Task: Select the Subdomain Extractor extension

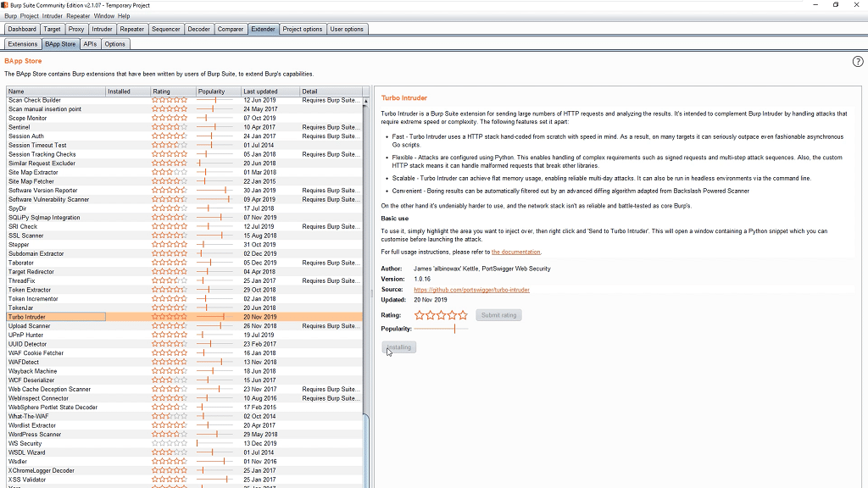Action: tap(184, 254)
